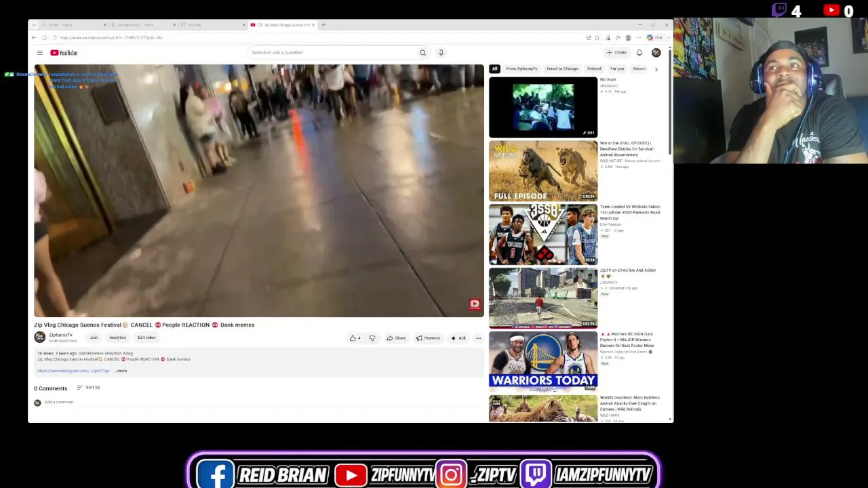Click the main video player
Viewport: 868px width, 488px height.
(259, 191)
